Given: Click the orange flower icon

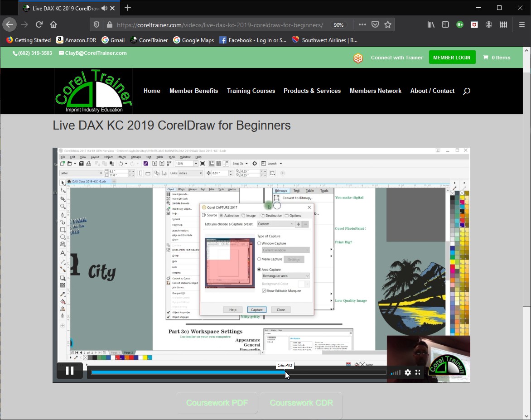Looking at the screenshot, I should (x=358, y=58).
